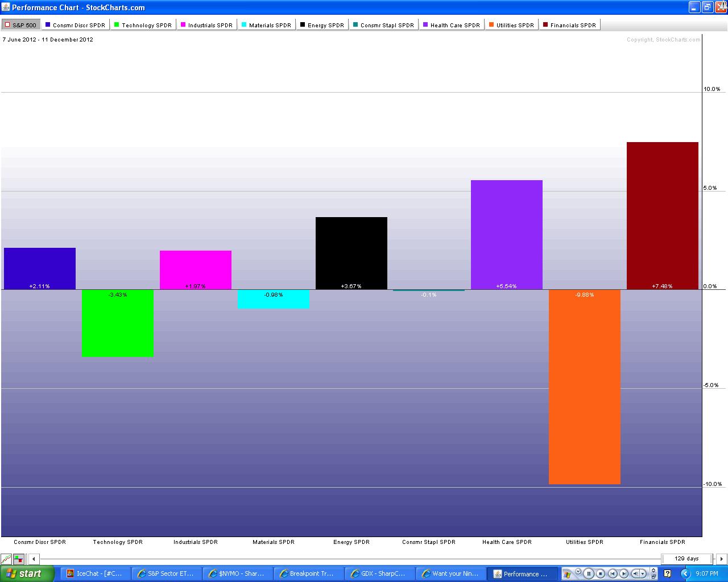Toggle the Technology SPDR legend tab
Image resolution: width=728 pixels, height=582 pixels.
(143, 25)
